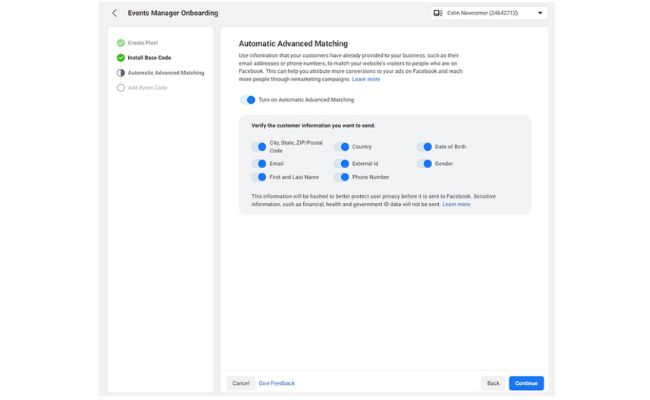Screen dimensions: 650x400
Task: Click the account icon next to Colin Newcomer
Action: pos(438,13)
